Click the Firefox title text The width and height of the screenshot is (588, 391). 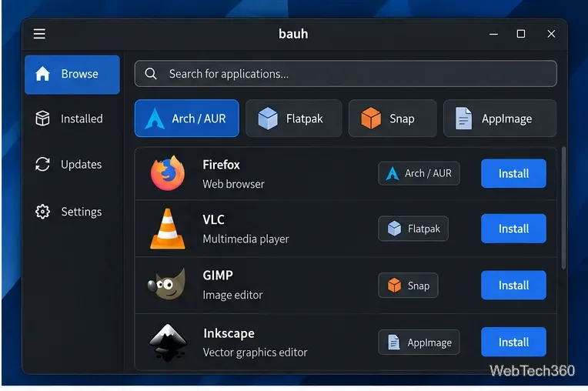pos(221,165)
